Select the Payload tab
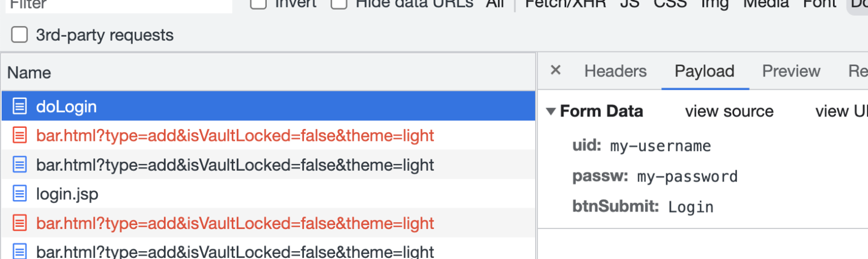 (x=704, y=71)
